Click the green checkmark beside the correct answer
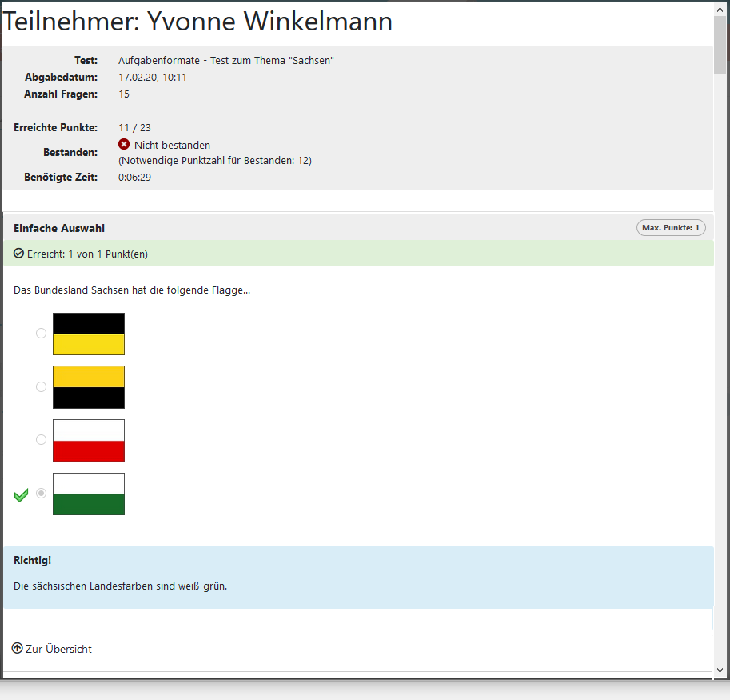 coord(22,495)
